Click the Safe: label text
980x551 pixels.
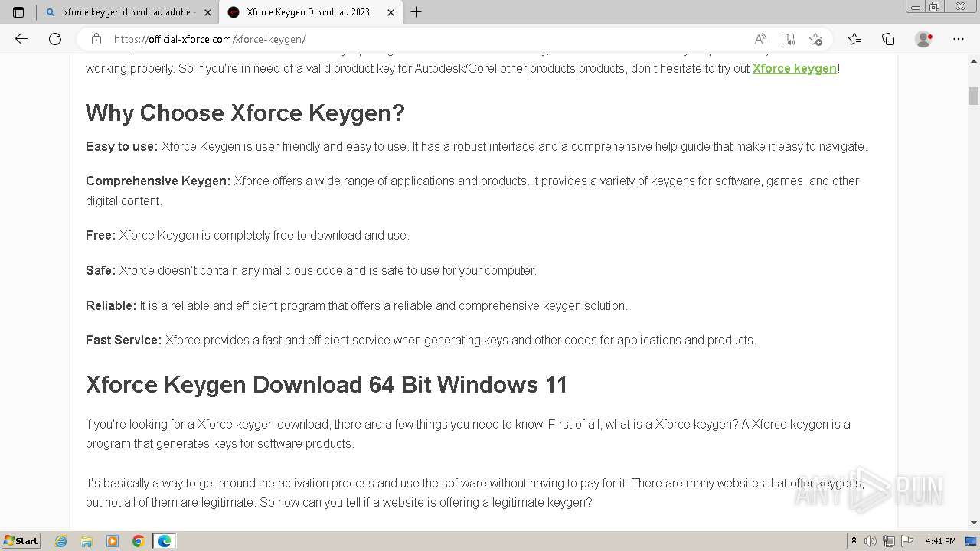point(100,270)
